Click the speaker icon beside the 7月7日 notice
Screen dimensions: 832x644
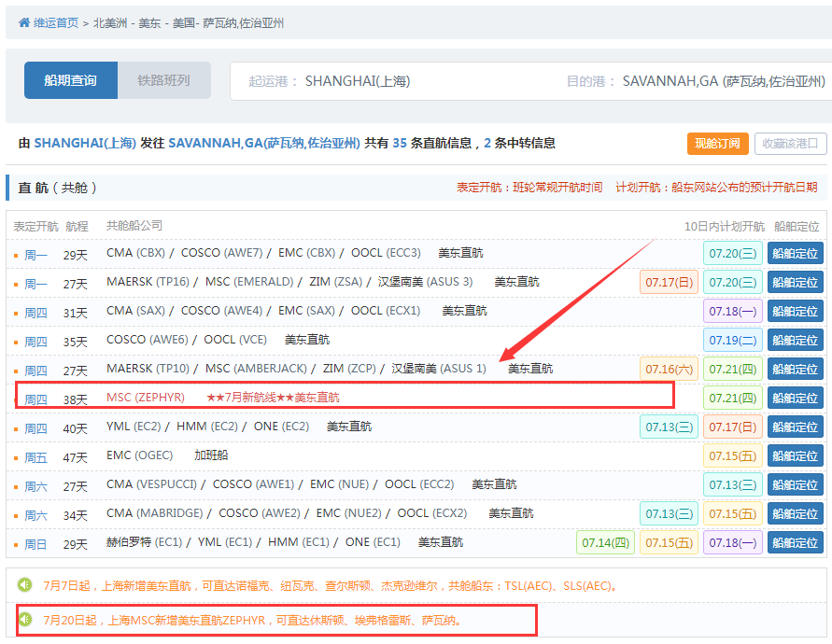[25, 585]
